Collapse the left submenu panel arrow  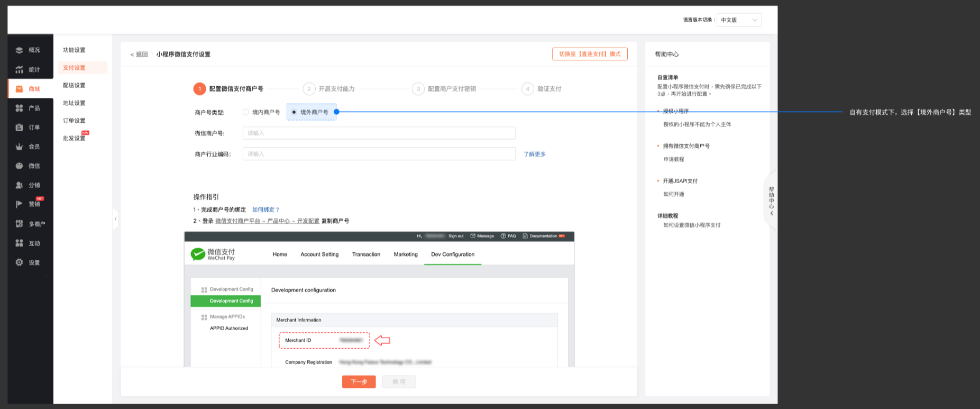point(115,219)
